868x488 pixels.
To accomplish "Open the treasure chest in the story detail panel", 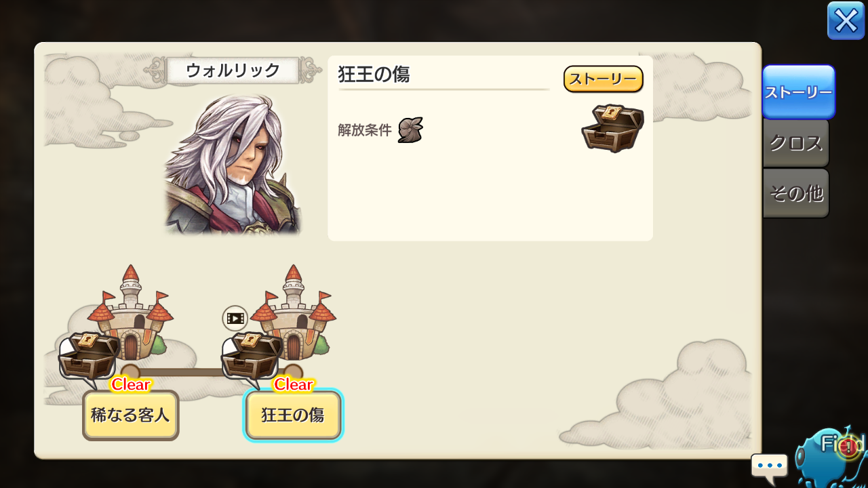I will pos(612,128).
